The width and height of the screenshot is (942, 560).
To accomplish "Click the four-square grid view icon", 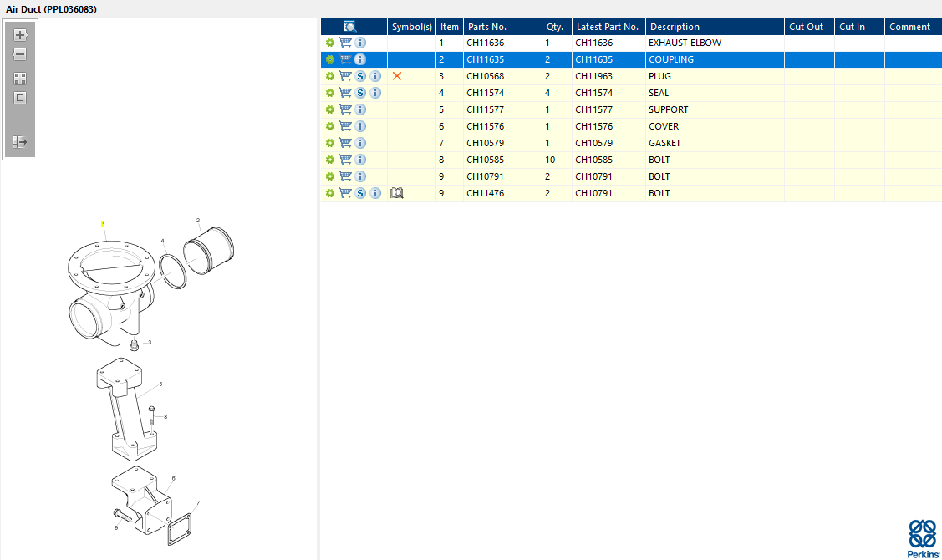I will [20, 79].
